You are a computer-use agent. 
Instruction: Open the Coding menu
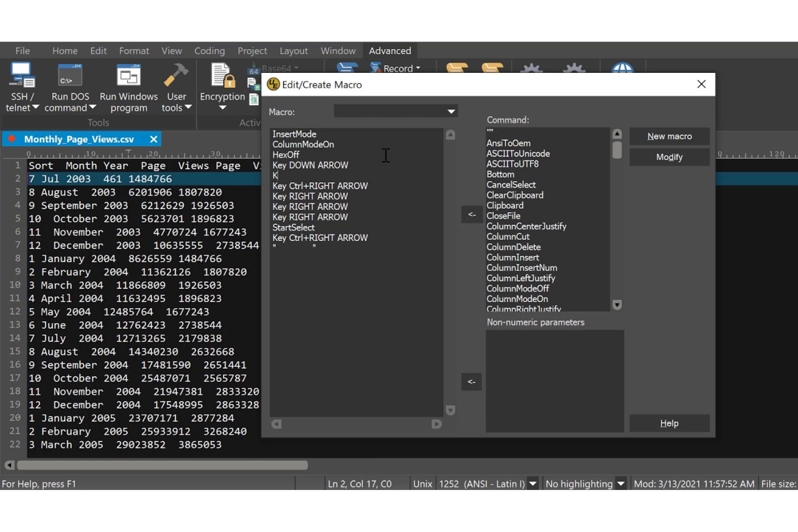click(x=209, y=50)
